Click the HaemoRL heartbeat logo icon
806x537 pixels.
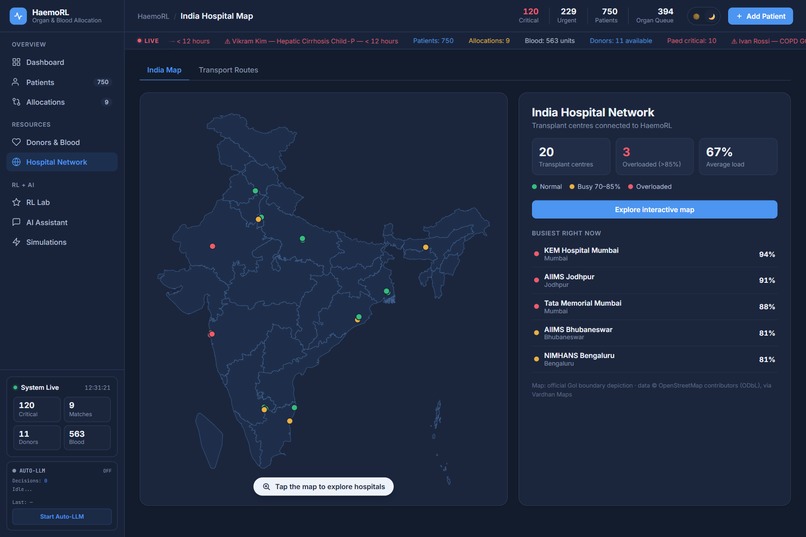coord(18,16)
